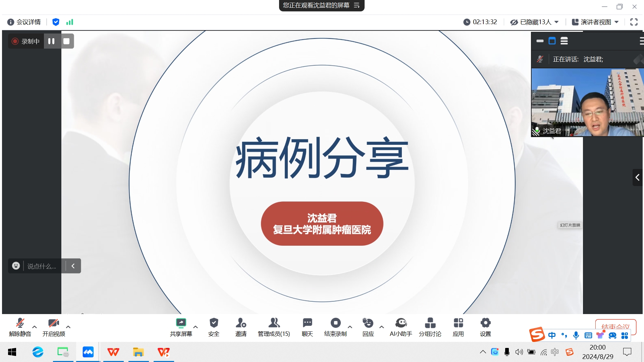The height and width of the screenshot is (362, 644).
Task: Expand the side panel arrow on right edge
Action: tap(638, 177)
